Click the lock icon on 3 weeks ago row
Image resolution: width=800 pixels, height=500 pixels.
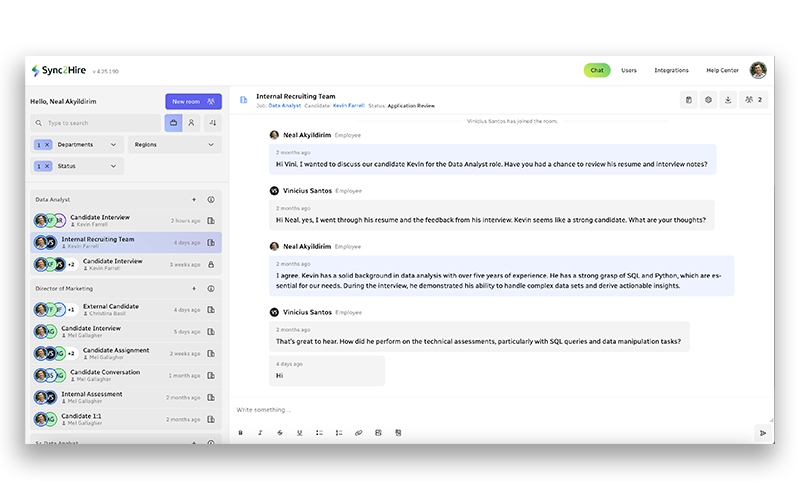coord(211,265)
